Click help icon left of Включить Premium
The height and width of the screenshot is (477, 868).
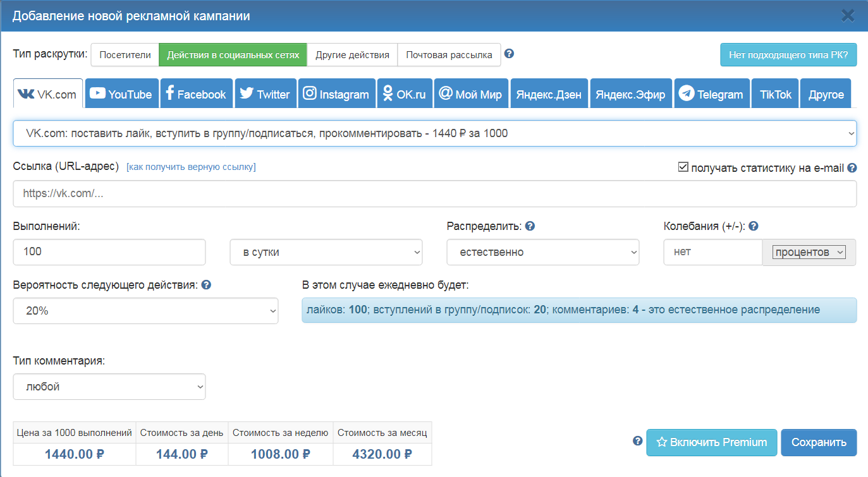[637, 441]
